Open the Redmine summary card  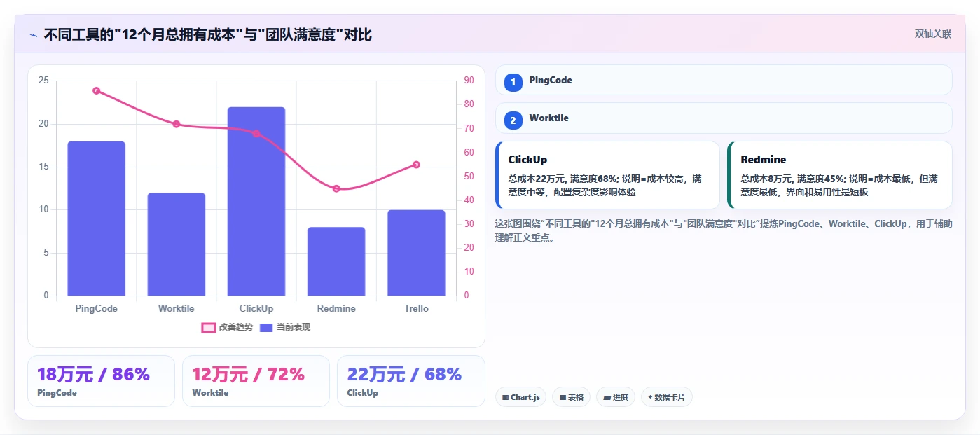coord(840,175)
